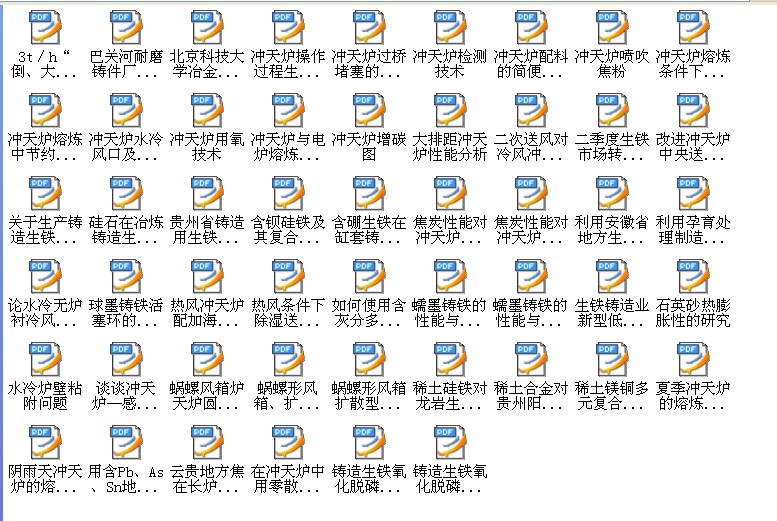Image resolution: width=777 pixels, height=521 pixels.
Task: Select the label 蜗螺形风箱扩散型...
Action: click(369, 396)
